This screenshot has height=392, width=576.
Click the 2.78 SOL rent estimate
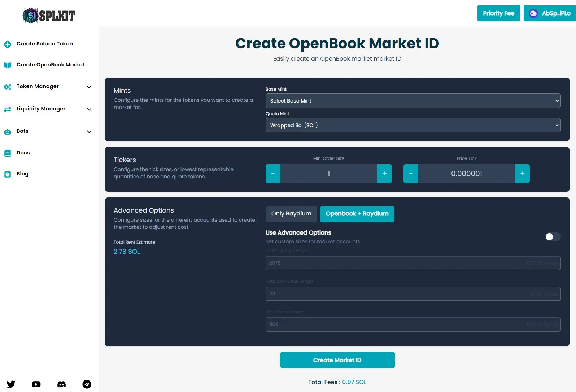tap(127, 252)
